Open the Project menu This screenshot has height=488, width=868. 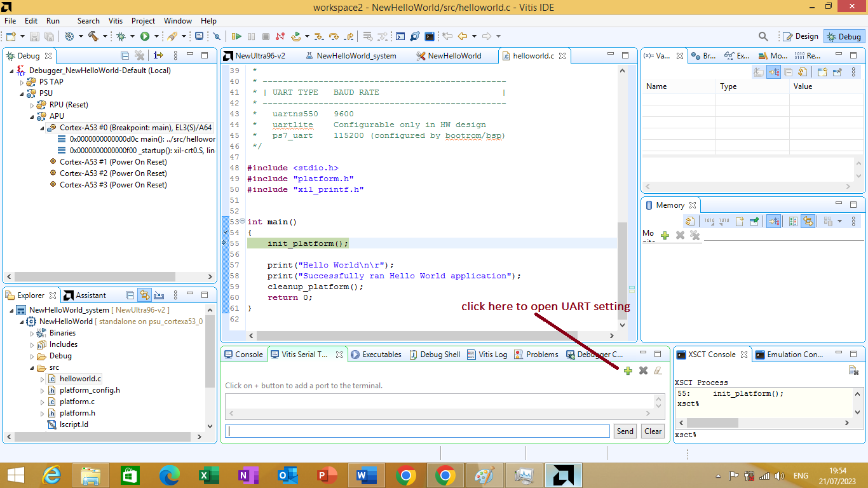pos(144,20)
